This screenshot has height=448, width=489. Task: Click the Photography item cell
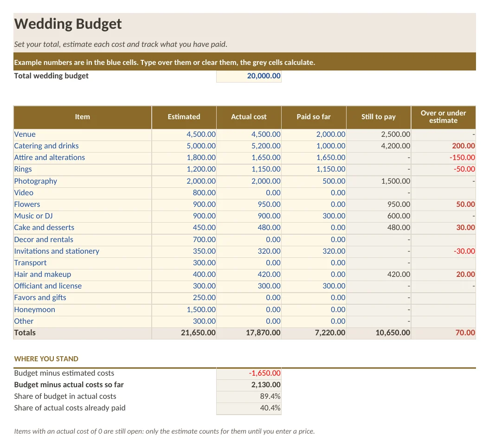(82, 181)
